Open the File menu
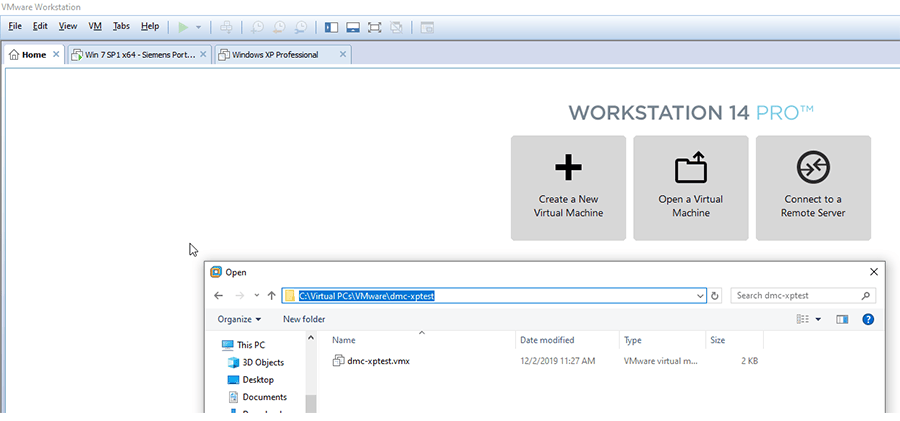Viewport: 900px width, 421px height. tap(15, 26)
